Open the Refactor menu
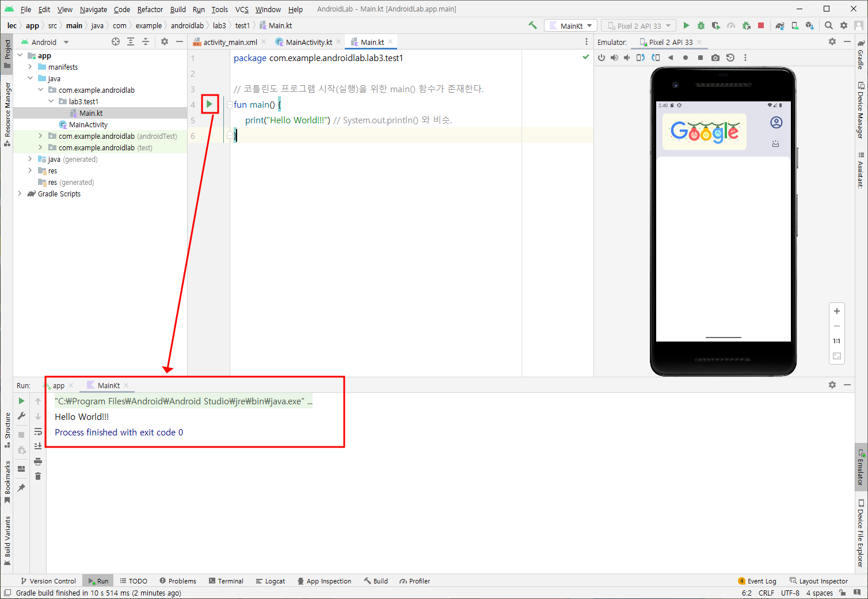This screenshot has width=868, height=599. tap(150, 9)
